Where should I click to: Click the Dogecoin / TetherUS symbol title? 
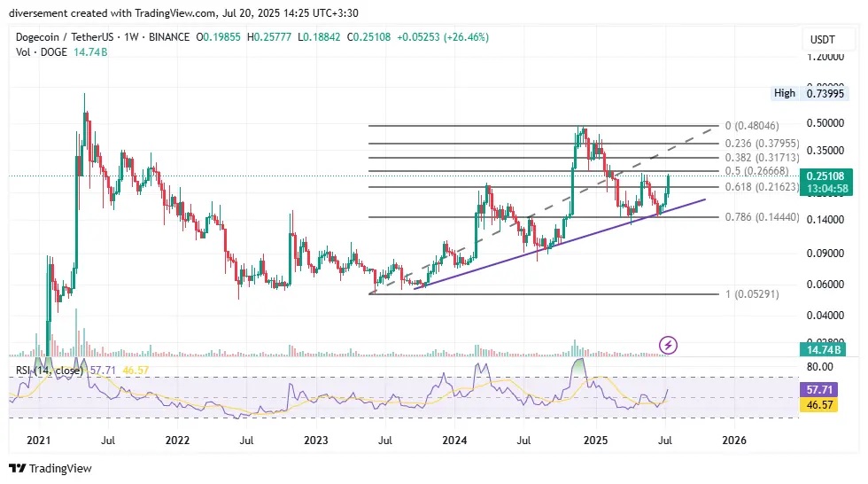coord(65,37)
